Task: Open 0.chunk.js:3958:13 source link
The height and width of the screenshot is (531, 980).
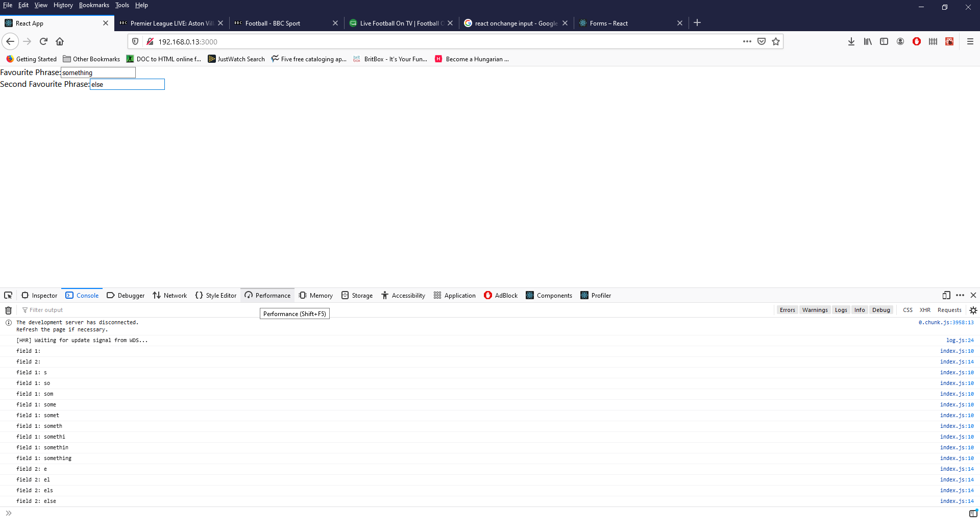Action: 946,322
